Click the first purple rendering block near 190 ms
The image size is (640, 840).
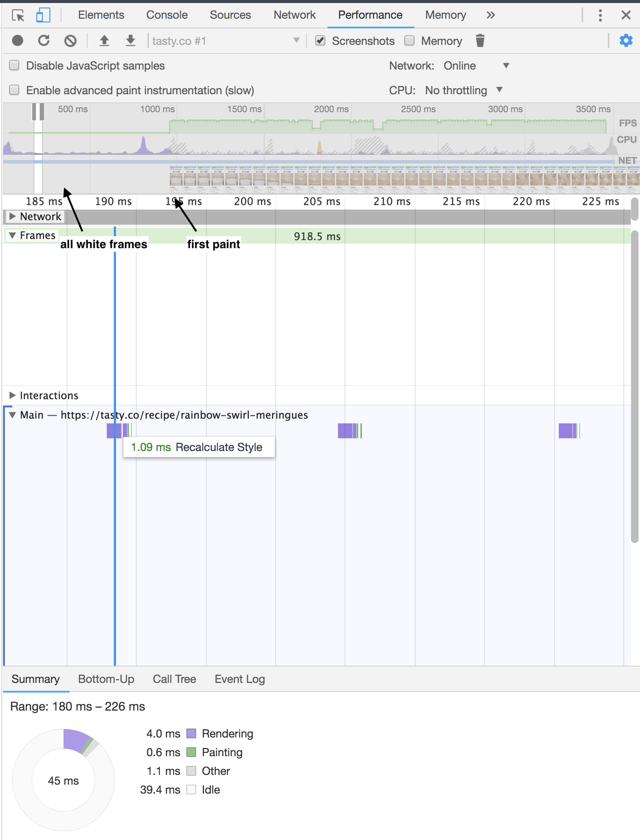point(114,431)
